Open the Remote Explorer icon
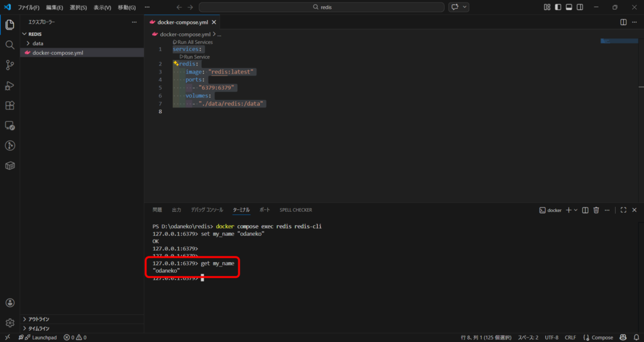The height and width of the screenshot is (342, 644). pyautogui.click(x=10, y=126)
